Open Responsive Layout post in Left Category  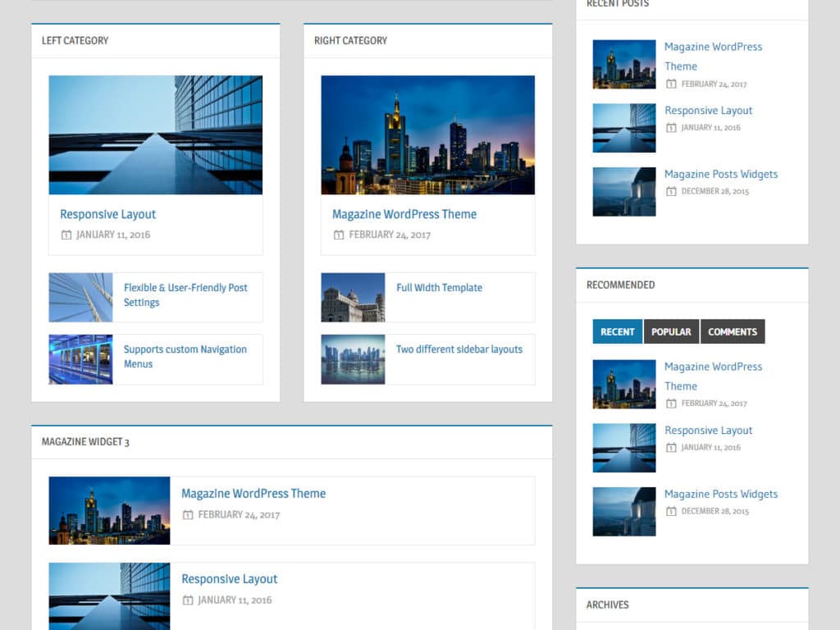[107, 214]
